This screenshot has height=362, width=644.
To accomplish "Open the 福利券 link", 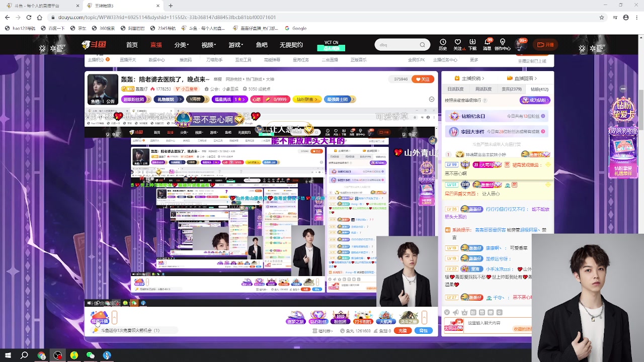I will (323, 331).
